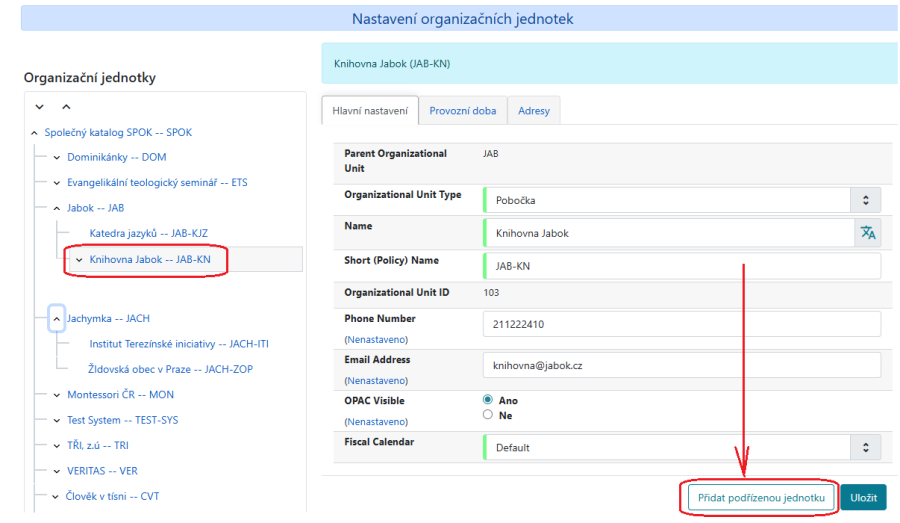Click into the Phone Number input field

coord(681,325)
